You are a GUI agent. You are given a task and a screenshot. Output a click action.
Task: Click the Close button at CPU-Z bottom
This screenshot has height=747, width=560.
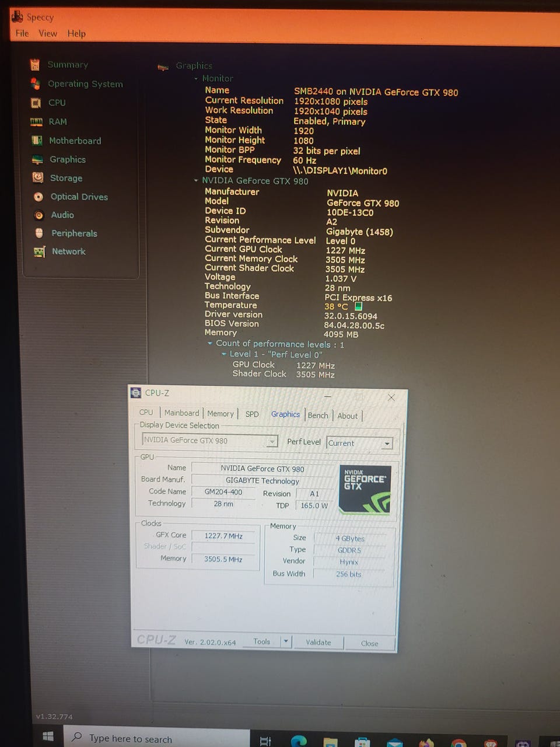[369, 643]
